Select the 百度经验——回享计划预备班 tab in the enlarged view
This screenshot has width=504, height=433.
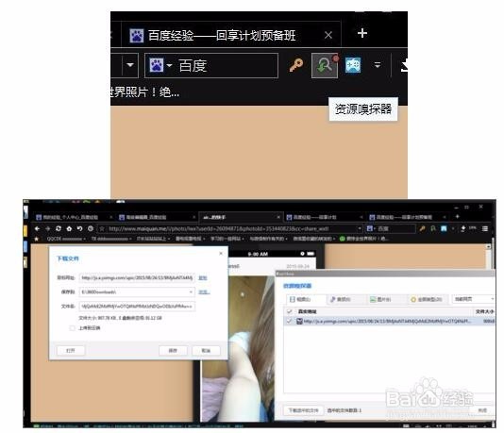(231, 35)
